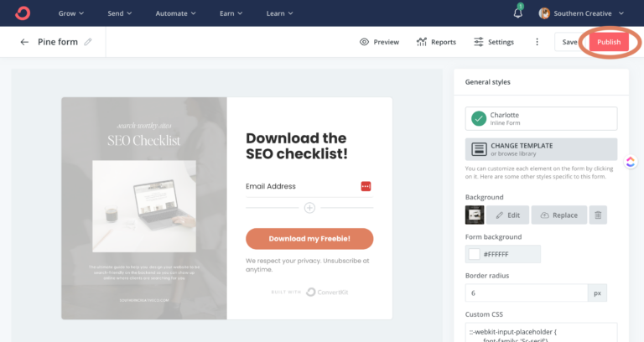The height and width of the screenshot is (342, 644).
Task: Click the red field options icon in Email Address
Action: [x=366, y=186]
